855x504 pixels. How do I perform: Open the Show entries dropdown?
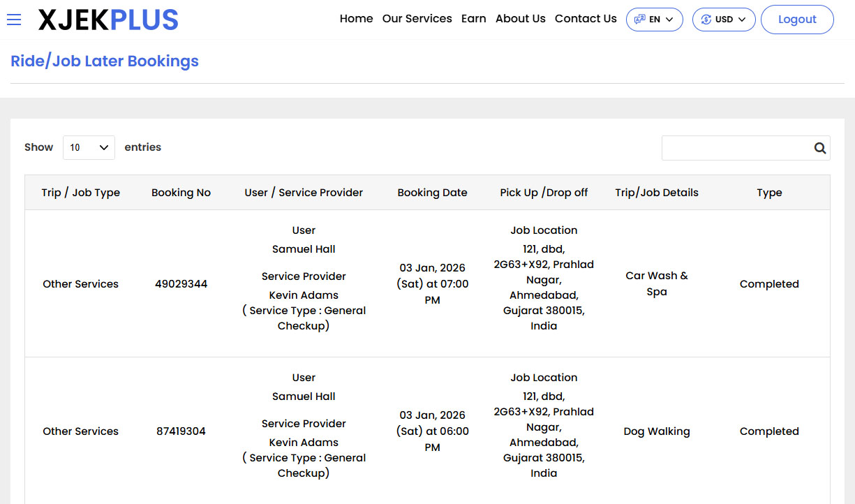coord(89,147)
